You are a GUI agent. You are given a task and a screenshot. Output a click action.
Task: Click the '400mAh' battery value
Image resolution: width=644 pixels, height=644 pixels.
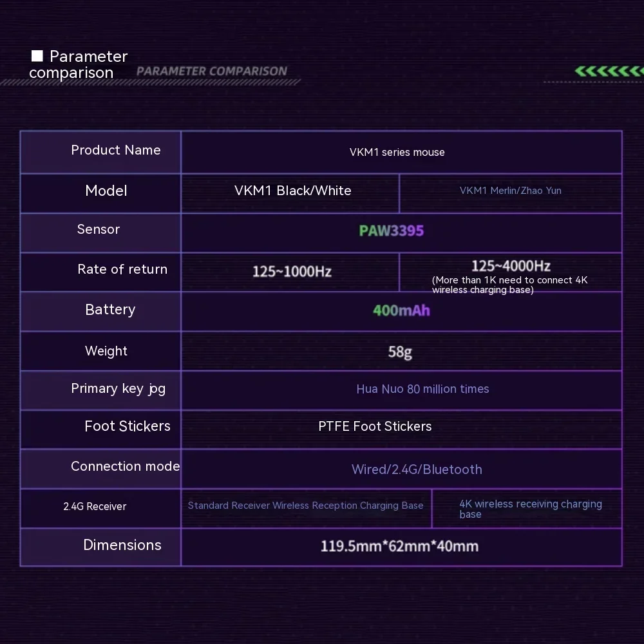pyautogui.click(x=401, y=310)
